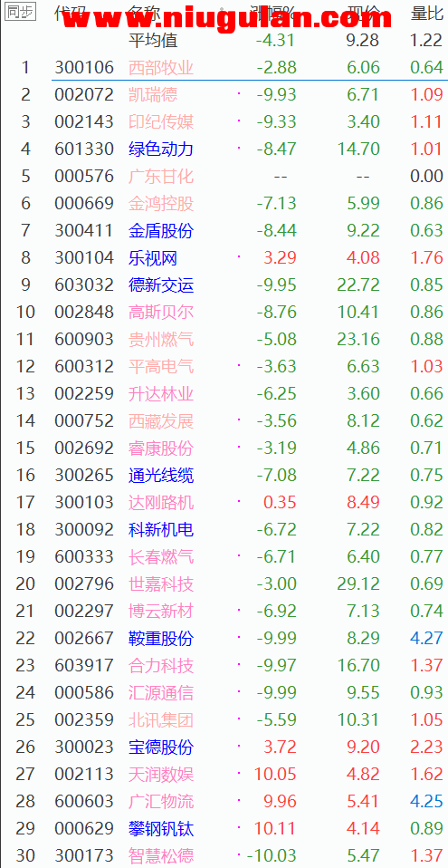Viewport: 448px width, 868px height.
Task: Click stock name 通光线缆
Action: 161,475
